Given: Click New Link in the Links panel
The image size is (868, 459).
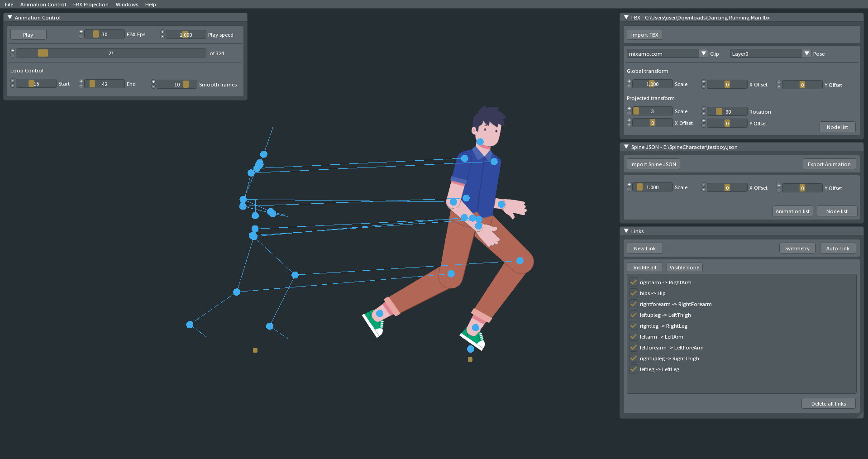Looking at the screenshot, I should (x=644, y=248).
